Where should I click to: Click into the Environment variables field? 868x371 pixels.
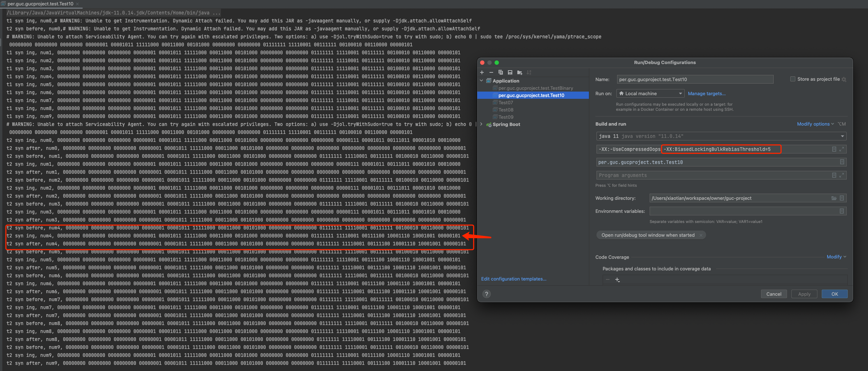pyautogui.click(x=743, y=211)
